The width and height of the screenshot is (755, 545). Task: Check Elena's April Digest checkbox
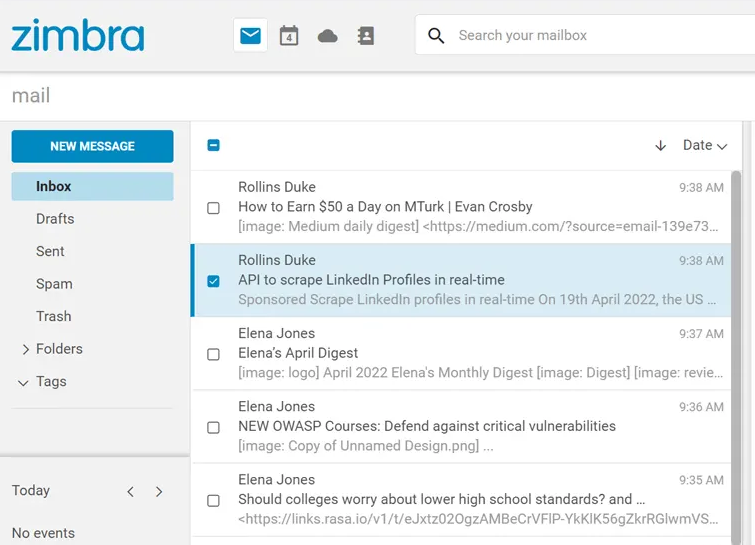[x=213, y=354]
